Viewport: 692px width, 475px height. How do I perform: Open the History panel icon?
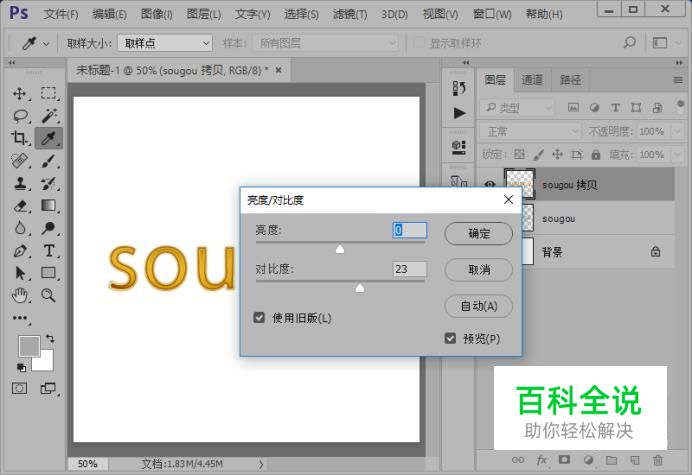coord(459,88)
